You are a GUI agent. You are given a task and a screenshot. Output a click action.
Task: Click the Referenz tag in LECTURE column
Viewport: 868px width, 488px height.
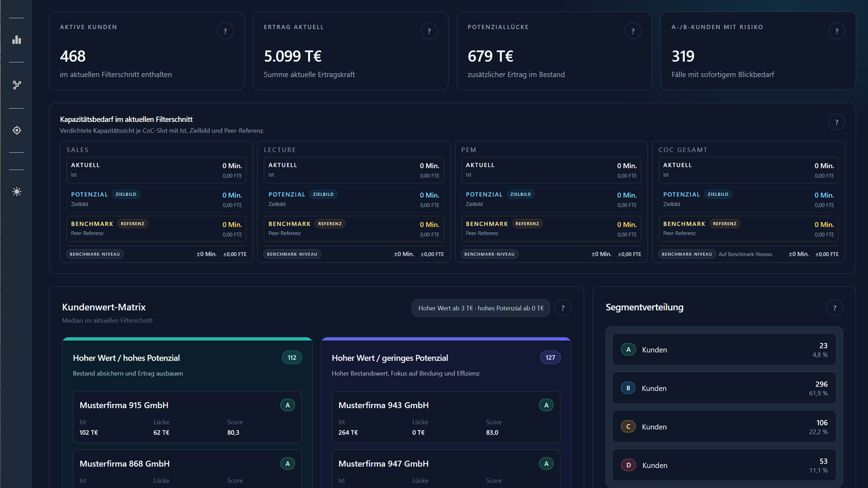click(330, 223)
